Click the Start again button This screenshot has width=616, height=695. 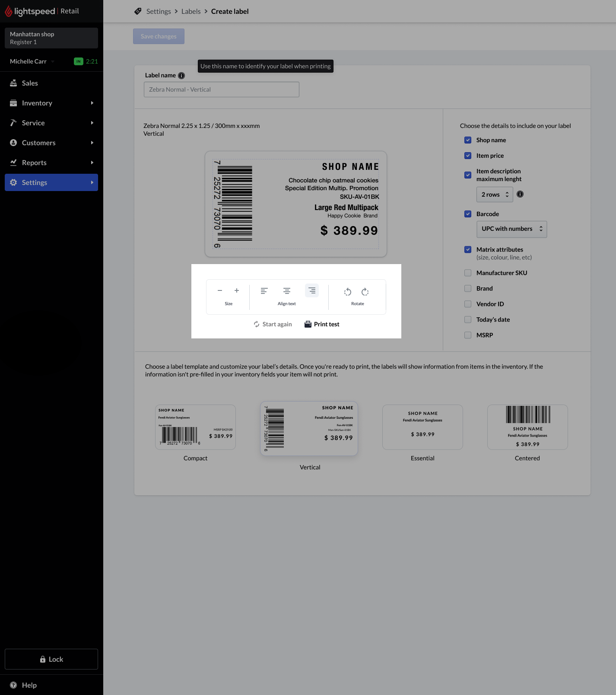tap(273, 324)
